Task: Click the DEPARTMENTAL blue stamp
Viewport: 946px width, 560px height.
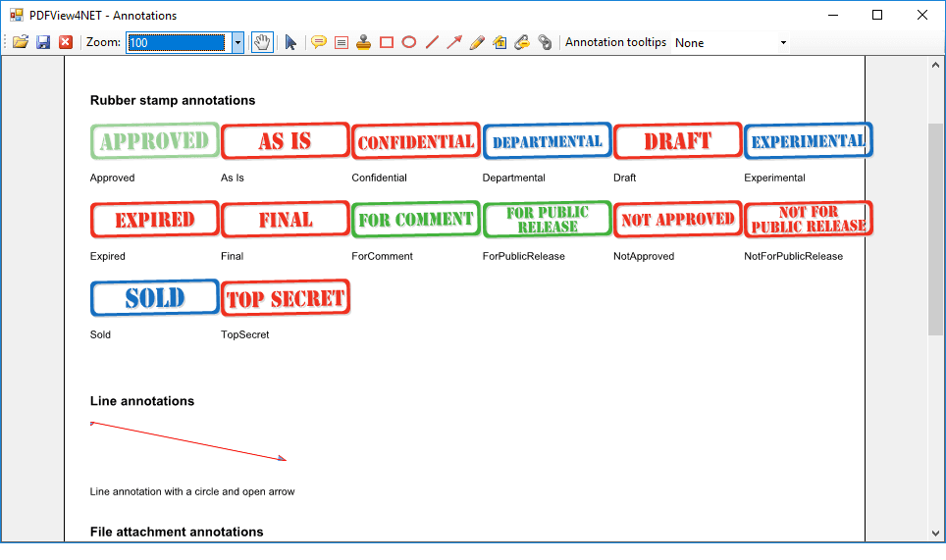Action: pos(548,141)
